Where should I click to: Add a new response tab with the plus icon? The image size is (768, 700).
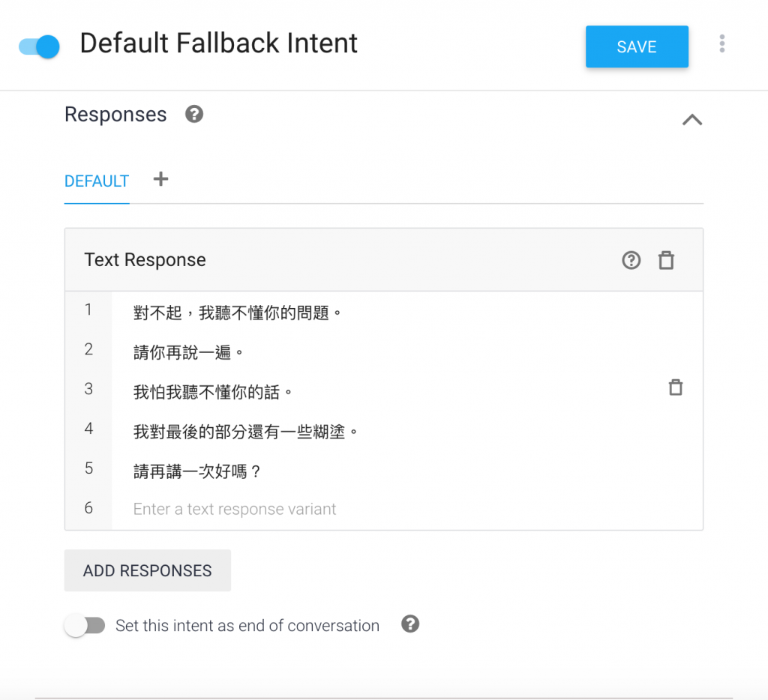[x=160, y=179]
